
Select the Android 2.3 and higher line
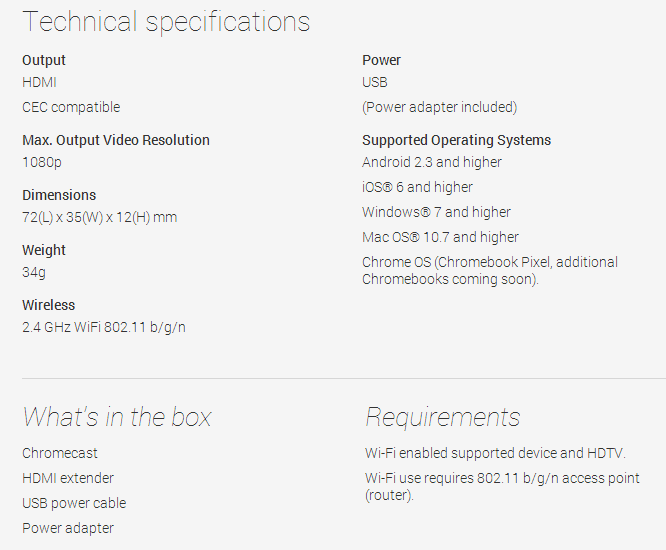(432, 162)
